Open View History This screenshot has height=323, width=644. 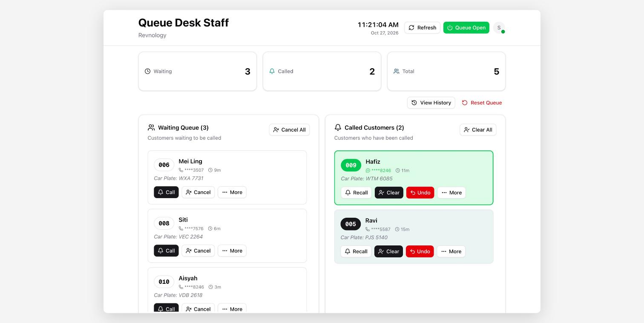point(431,103)
